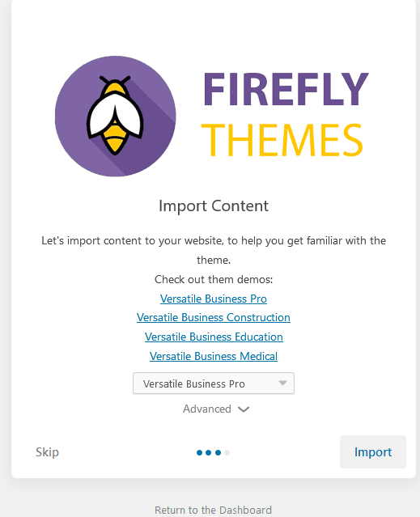Click the FIREFLY THEMES wordmark
This screenshot has height=517, width=420.
[x=285, y=114]
